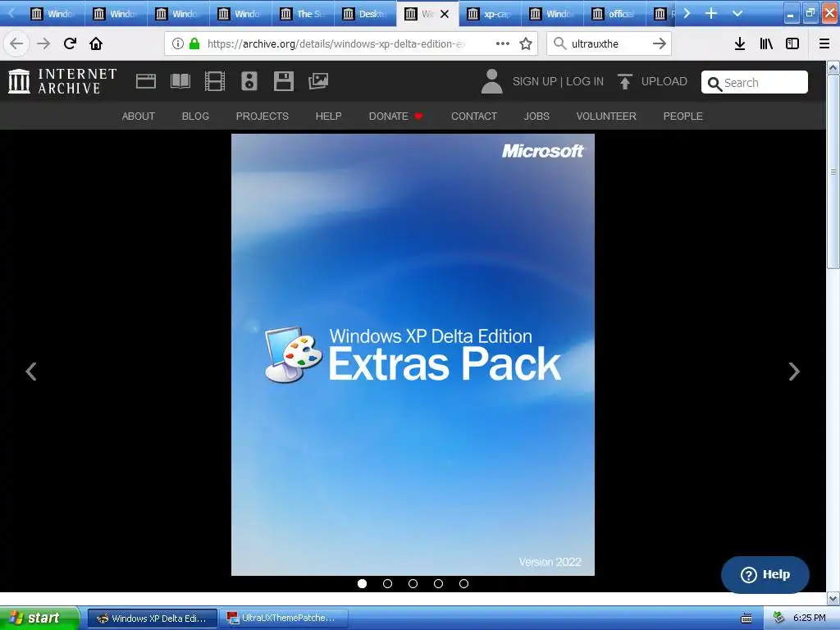Focus the Internet Archive Search field
Viewport: 840px width, 630px height.
pos(755,83)
